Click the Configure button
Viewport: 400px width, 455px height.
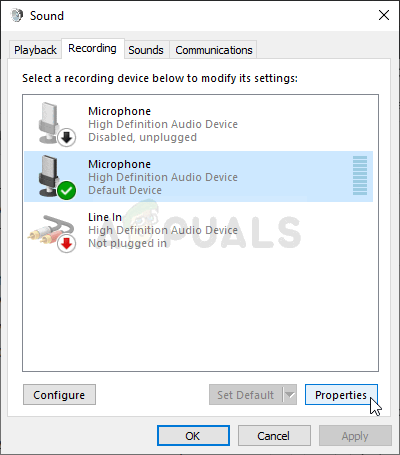59,395
